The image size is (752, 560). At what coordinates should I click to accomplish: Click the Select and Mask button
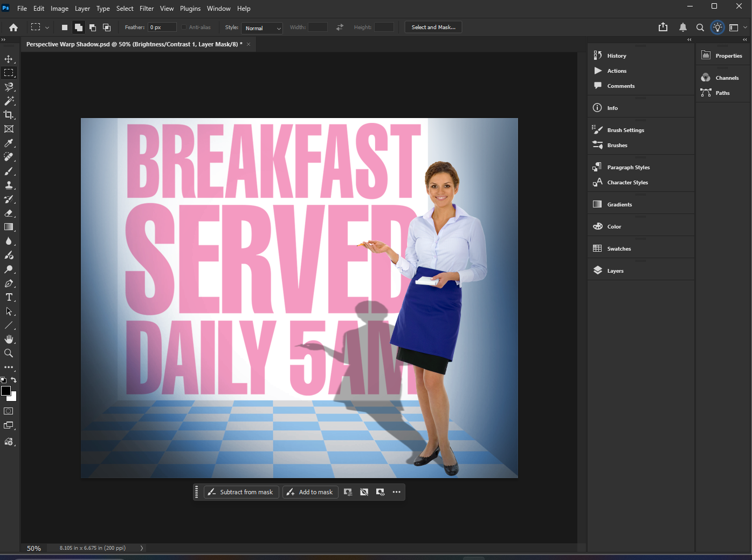(433, 27)
